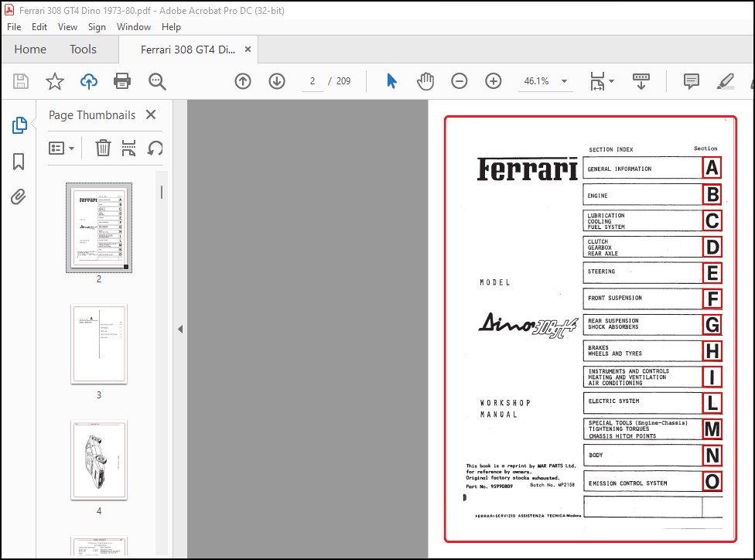Toggle the scrolling mode read icon
The image size is (755, 560).
click(x=641, y=81)
